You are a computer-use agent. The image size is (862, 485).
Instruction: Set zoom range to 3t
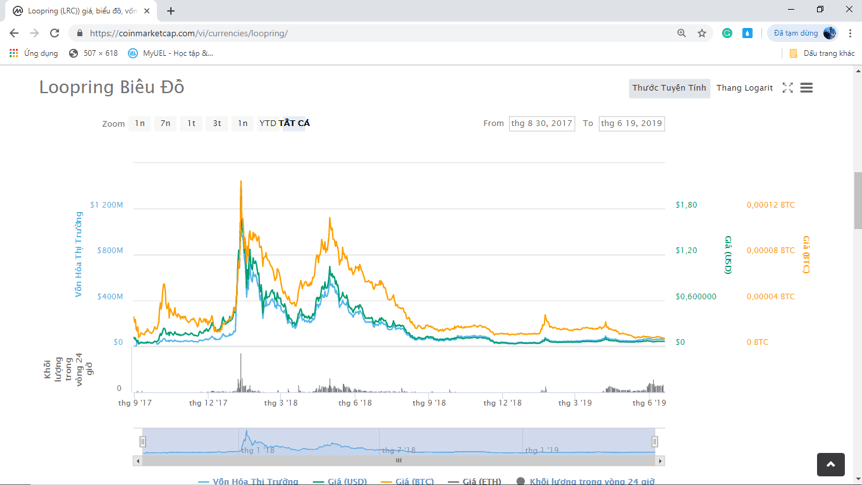pos(217,123)
